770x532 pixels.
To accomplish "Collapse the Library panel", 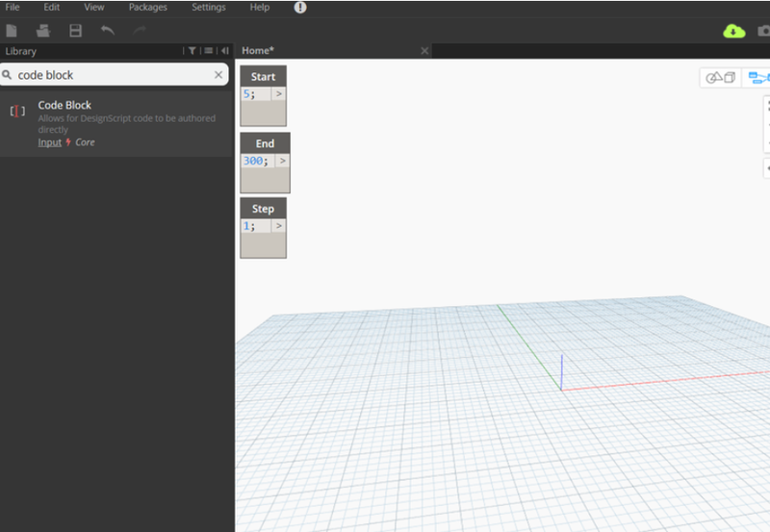I will [224, 51].
